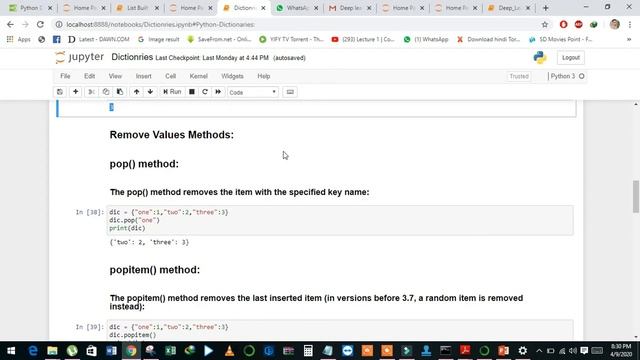Image resolution: width=640 pixels, height=360 pixels.
Task: Click the 'pop() method:' heading
Action: 144,164
